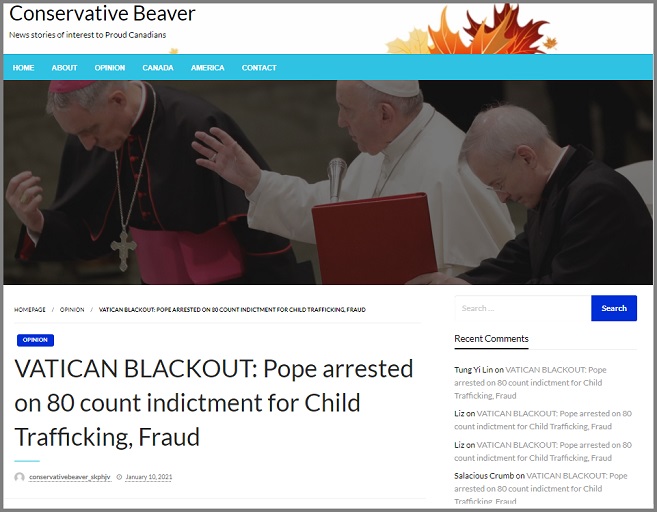This screenshot has height=512, width=657.
Task: Click the maple leaves header graphic
Action: click(472, 29)
